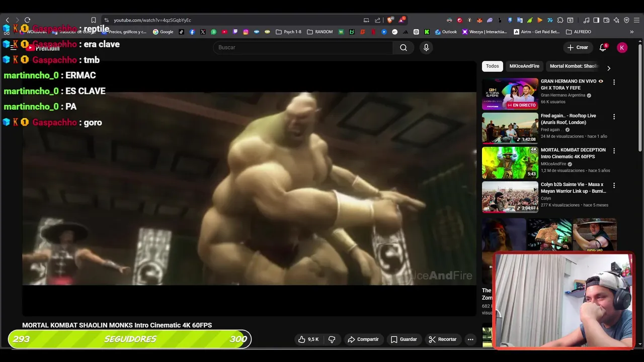This screenshot has width=644, height=362.
Task: Open Leo AI sparkle icon
Action: tap(616, 20)
